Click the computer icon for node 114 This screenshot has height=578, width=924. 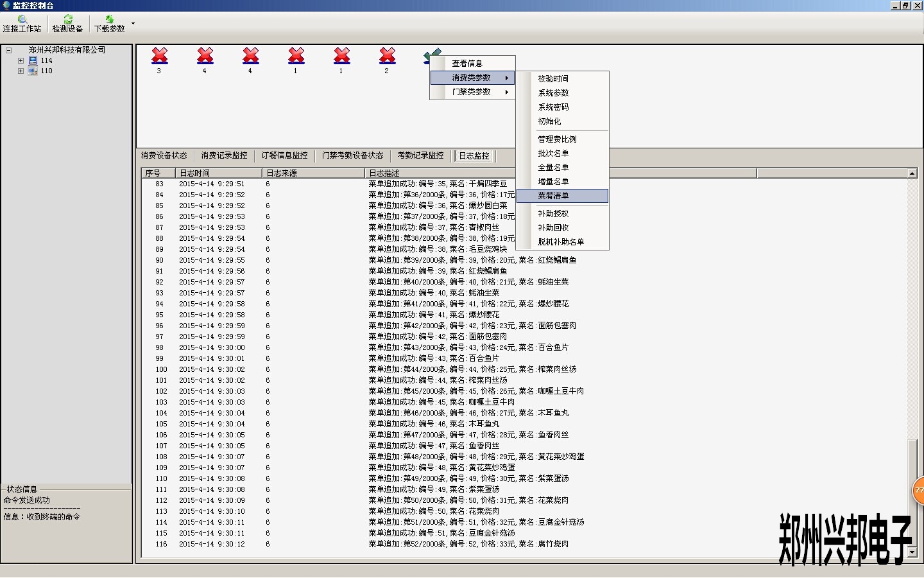pyautogui.click(x=33, y=61)
